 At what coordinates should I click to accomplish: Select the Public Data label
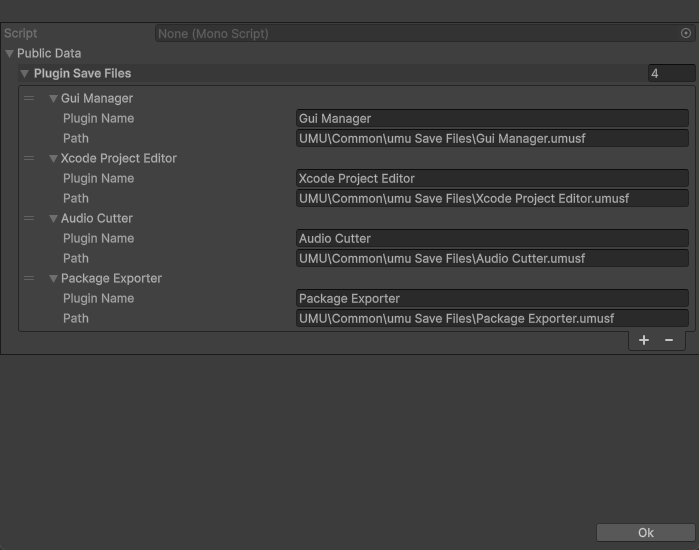[49, 53]
